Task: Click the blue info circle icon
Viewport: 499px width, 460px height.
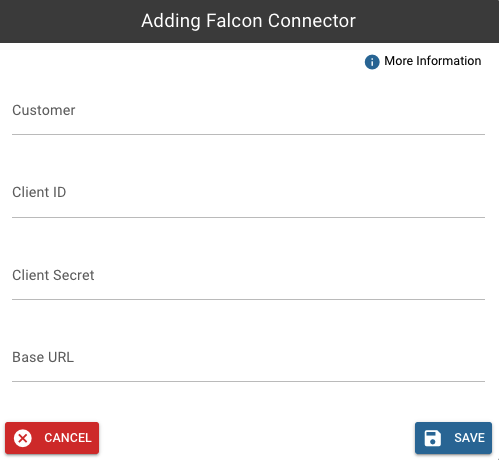Action: pyautogui.click(x=372, y=62)
